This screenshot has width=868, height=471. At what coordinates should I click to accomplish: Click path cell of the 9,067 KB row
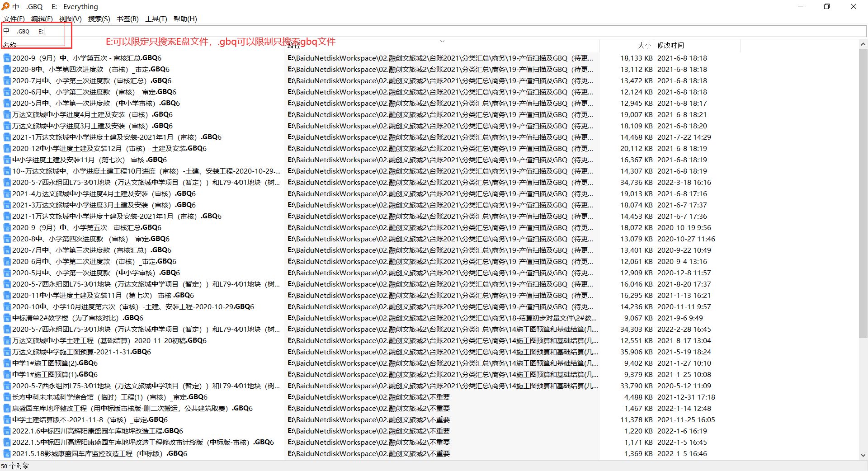(442, 318)
